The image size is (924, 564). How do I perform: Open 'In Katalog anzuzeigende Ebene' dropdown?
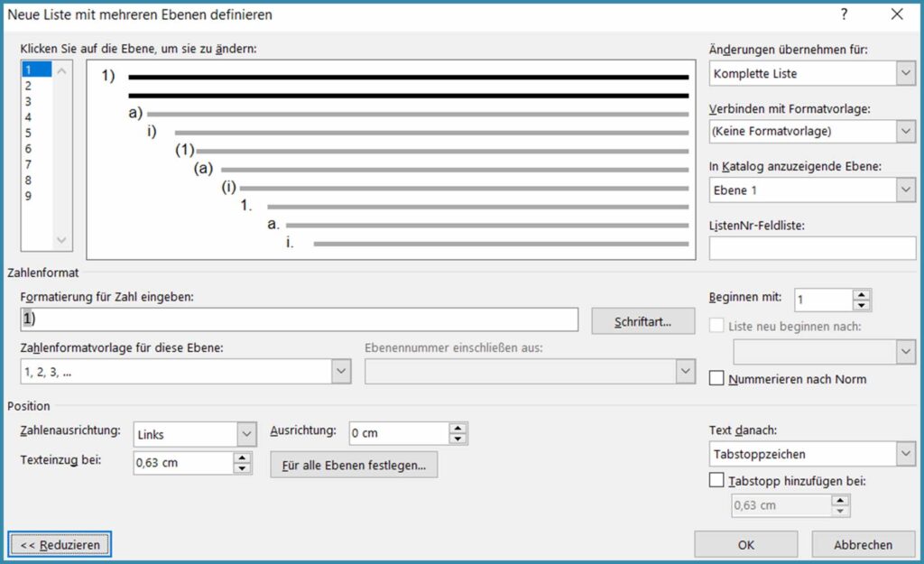[906, 190]
